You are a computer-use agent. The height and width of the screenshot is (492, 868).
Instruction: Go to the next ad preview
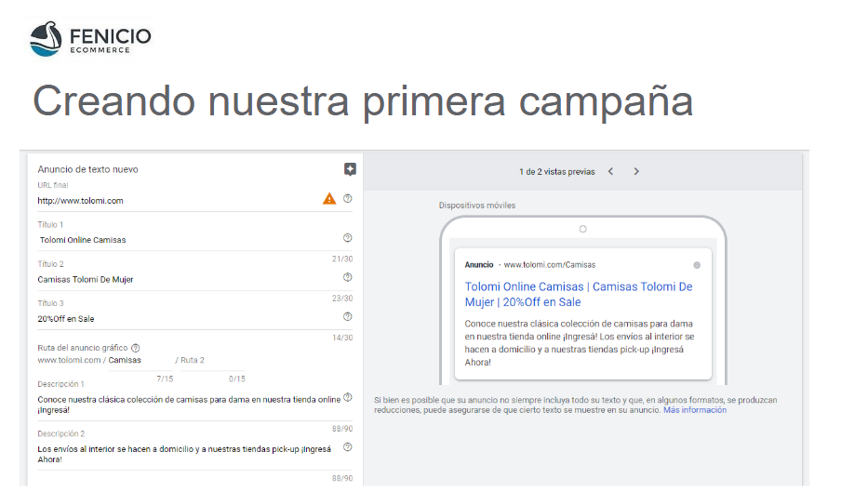tap(636, 171)
